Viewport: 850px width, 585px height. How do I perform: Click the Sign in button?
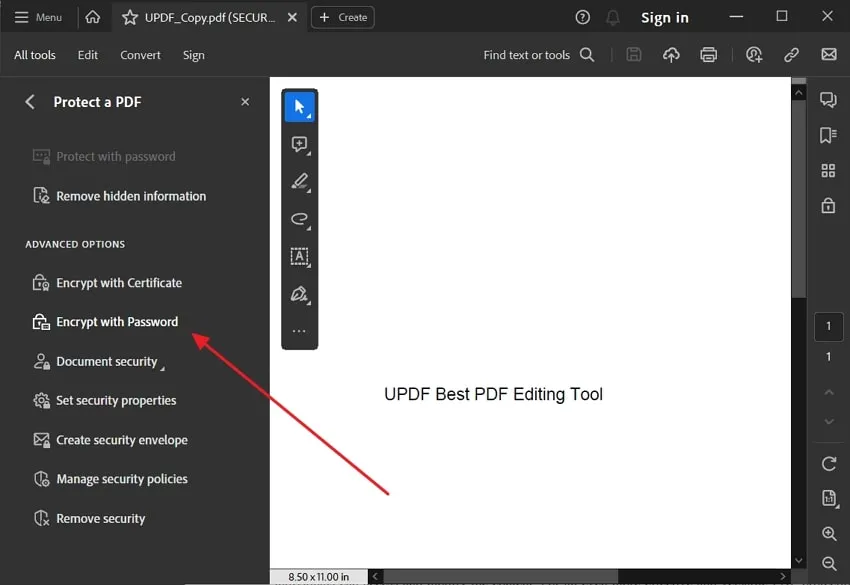tap(664, 17)
